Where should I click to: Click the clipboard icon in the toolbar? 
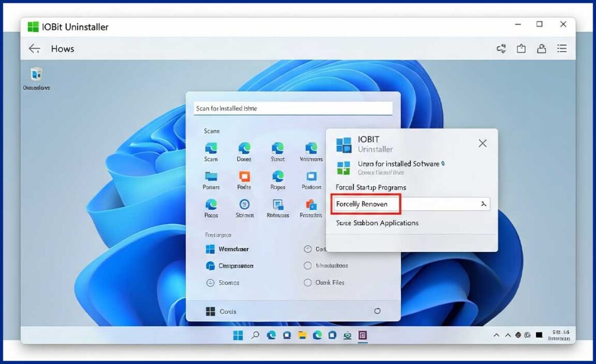pyautogui.click(x=521, y=49)
